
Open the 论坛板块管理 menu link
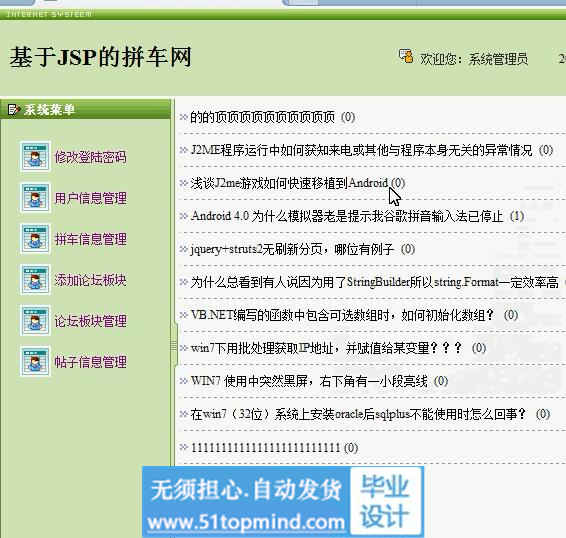[x=91, y=321]
